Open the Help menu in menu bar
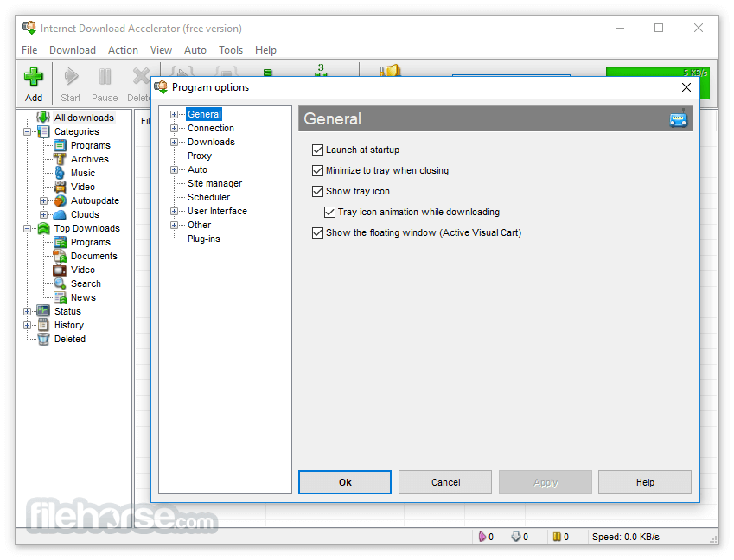734x560 pixels. (265, 50)
